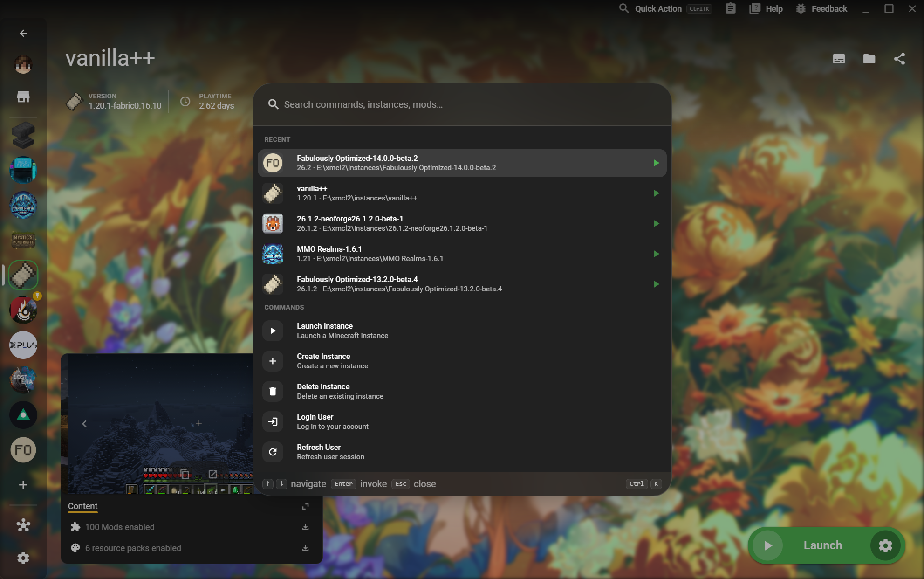Select Mystic's Monstrosity instance in sidebar
924x579 pixels.
coord(23,240)
